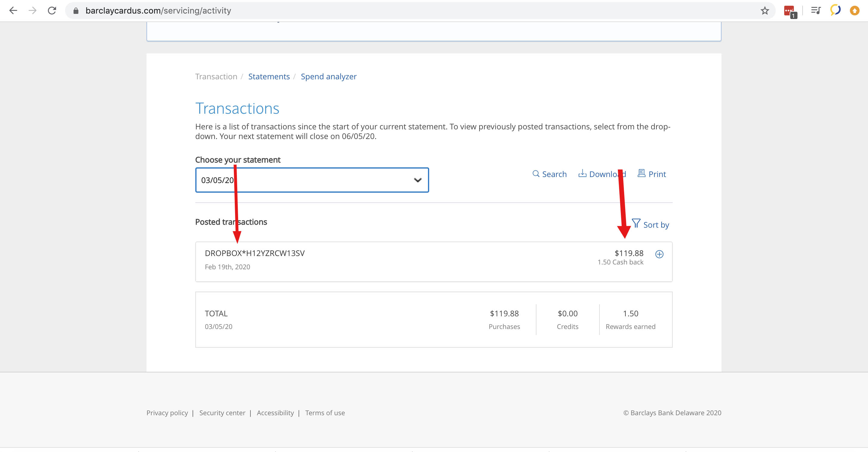
Task: Open the Transactions navigation link
Action: tap(216, 76)
